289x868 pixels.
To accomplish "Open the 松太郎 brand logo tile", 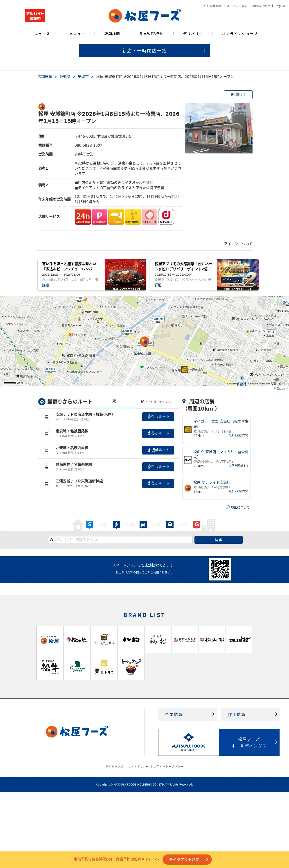I will tap(212, 640).
